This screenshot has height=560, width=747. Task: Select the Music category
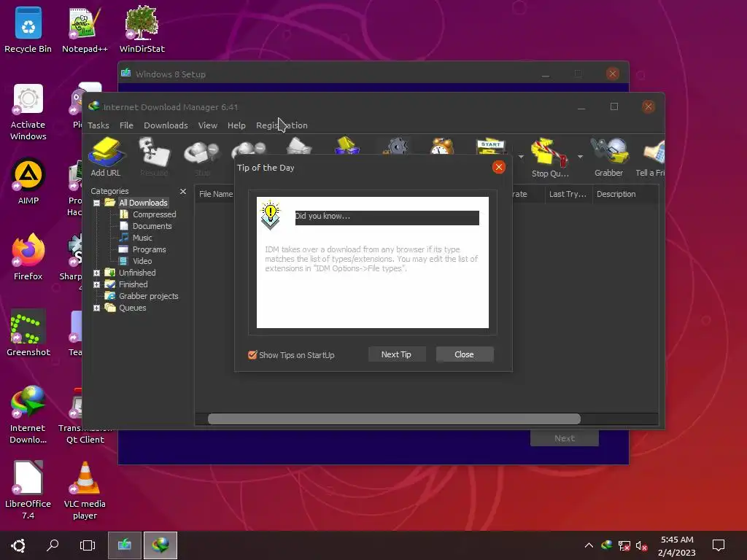142,238
